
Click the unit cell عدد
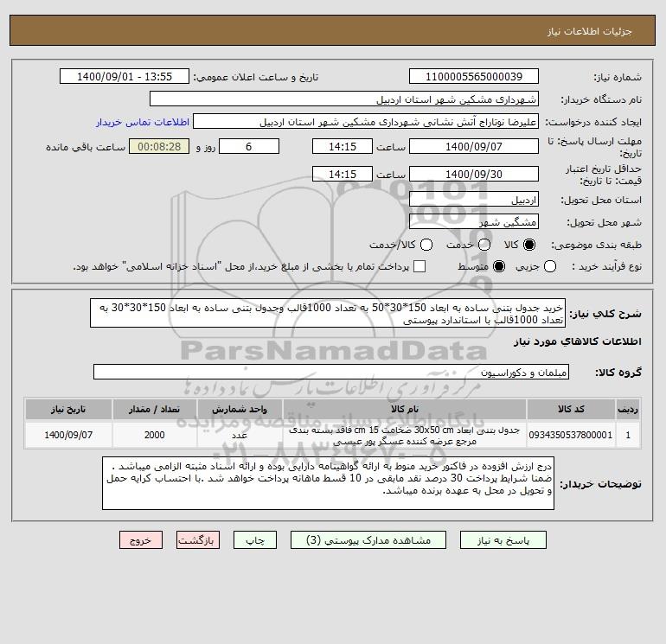240,435
